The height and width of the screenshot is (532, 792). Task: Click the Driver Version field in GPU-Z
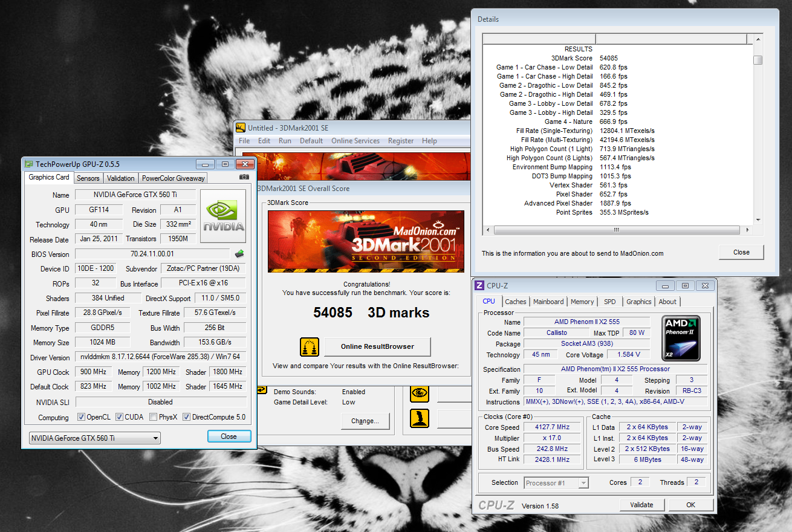[160, 357]
